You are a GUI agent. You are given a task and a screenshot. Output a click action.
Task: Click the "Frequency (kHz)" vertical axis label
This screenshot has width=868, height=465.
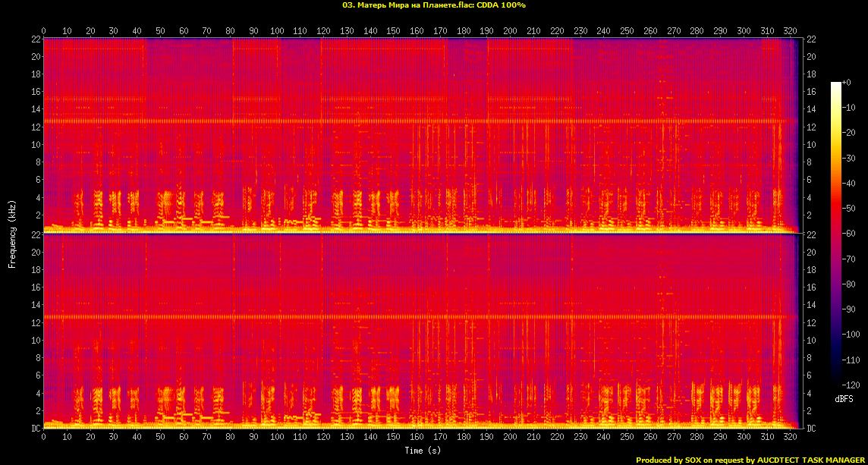tap(12, 233)
